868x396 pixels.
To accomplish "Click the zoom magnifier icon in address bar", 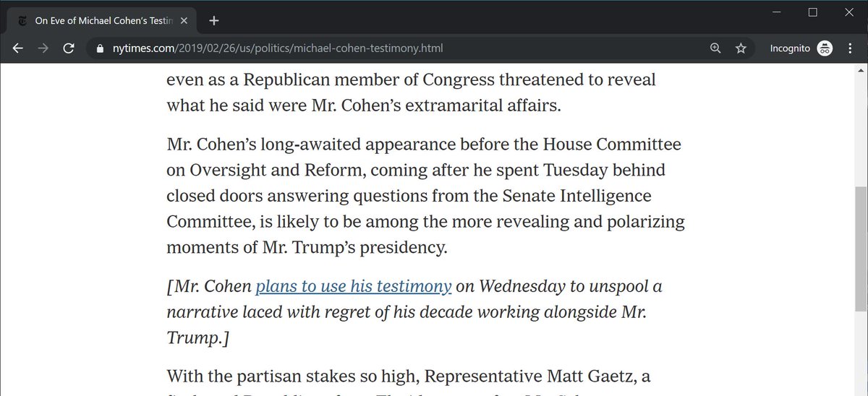I will [x=715, y=48].
